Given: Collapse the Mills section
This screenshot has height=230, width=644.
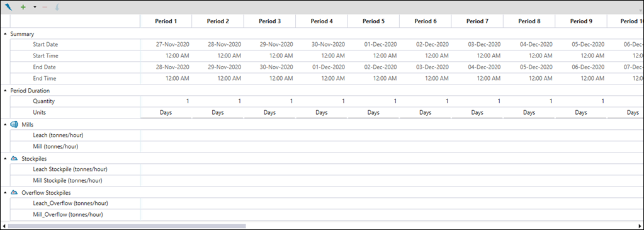Looking at the screenshot, I should click(x=5, y=125).
